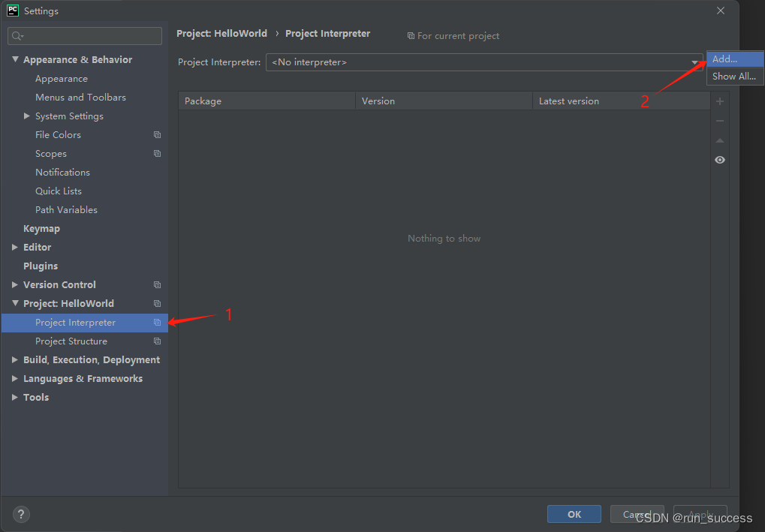
Task: Click the upgrade package up-arrow icon
Action: click(x=720, y=140)
